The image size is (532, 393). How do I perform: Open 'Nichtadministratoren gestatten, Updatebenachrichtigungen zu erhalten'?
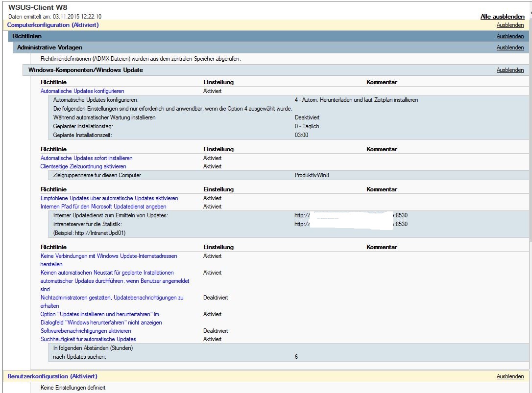[x=112, y=301]
